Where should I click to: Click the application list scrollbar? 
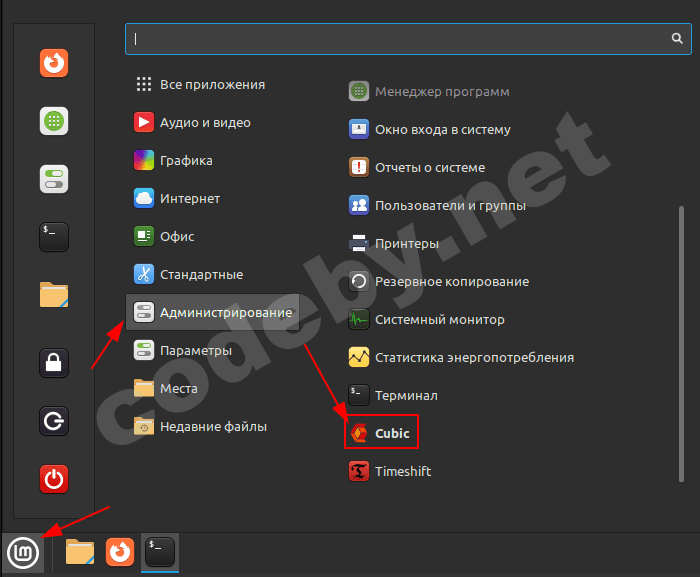681,344
